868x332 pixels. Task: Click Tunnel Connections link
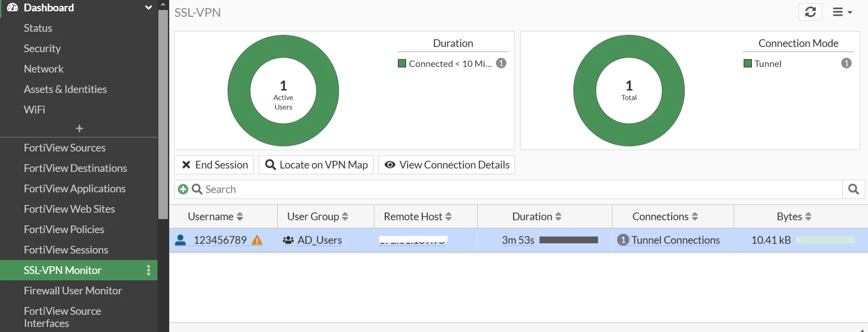point(676,240)
